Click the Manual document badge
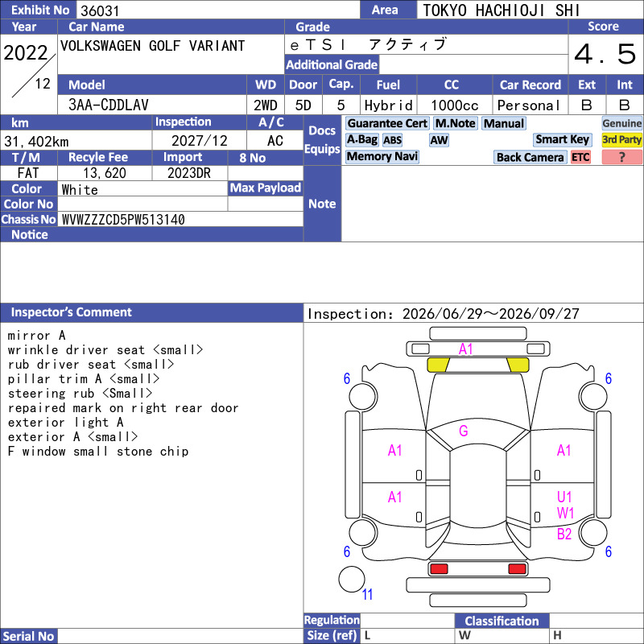 coord(504,123)
